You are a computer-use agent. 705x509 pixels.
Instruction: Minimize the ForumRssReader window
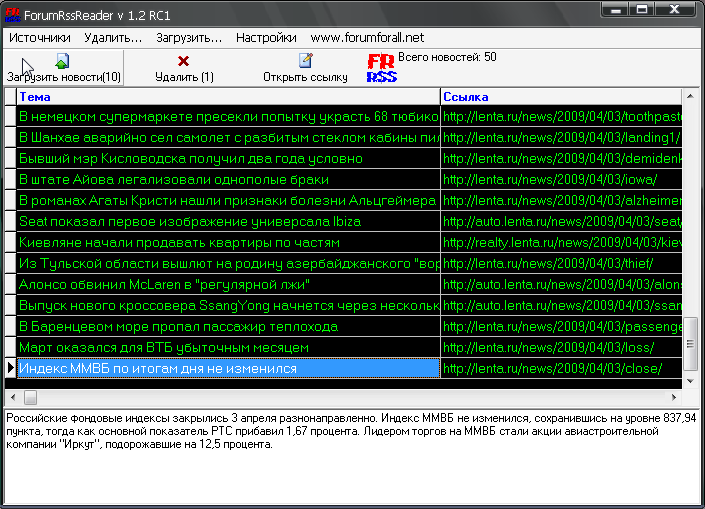616,10
